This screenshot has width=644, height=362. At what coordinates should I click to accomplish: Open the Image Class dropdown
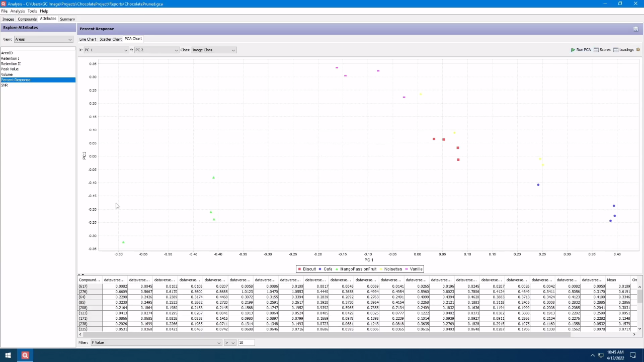213,50
